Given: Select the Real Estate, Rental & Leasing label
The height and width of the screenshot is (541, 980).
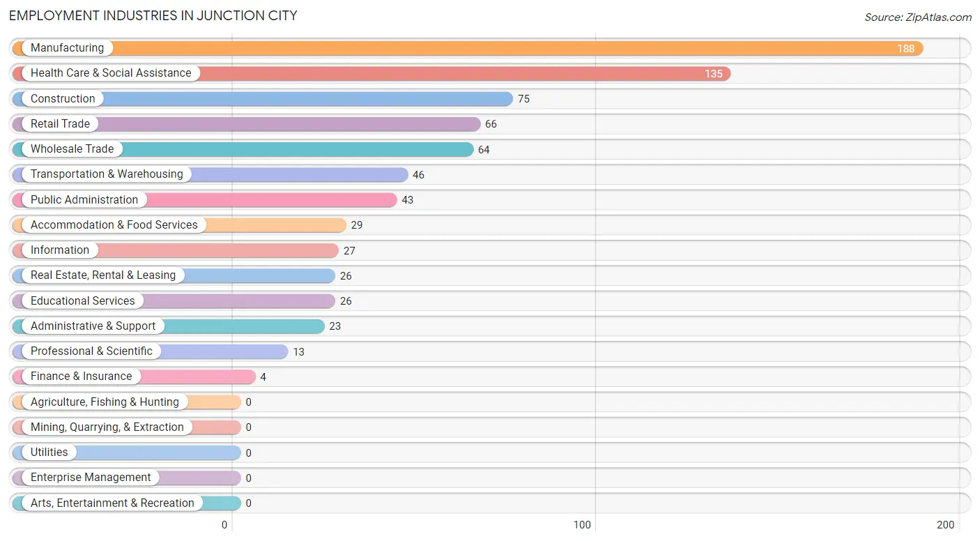Looking at the screenshot, I should pos(103,275).
